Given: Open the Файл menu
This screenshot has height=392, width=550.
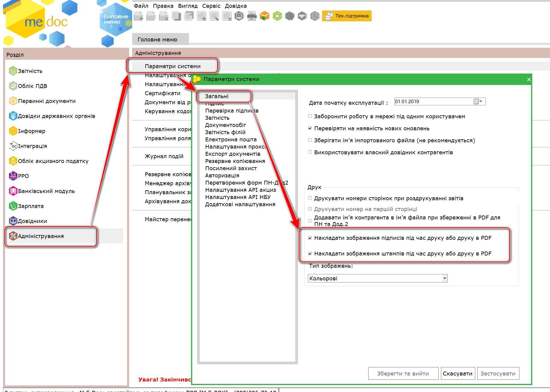Looking at the screenshot, I should pos(141,6).
